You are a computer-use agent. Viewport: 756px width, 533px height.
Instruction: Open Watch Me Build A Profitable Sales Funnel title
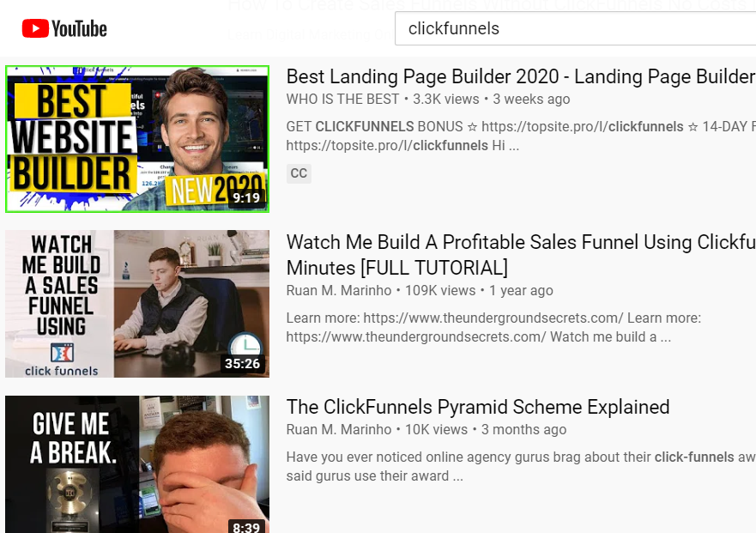tap(521, 255)
